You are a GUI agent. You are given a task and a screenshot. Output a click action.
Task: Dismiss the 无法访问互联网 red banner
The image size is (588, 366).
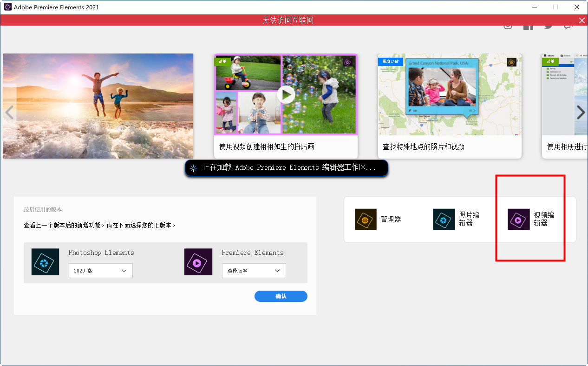coord(581,20)
